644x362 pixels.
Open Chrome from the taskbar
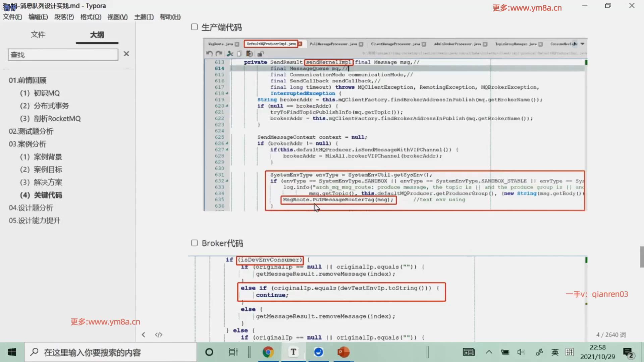268,352
